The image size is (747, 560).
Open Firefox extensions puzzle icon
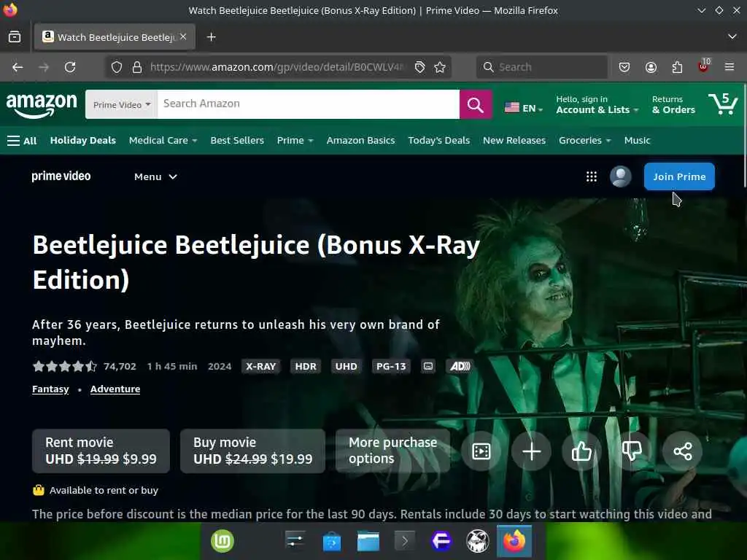click(677, 67)
